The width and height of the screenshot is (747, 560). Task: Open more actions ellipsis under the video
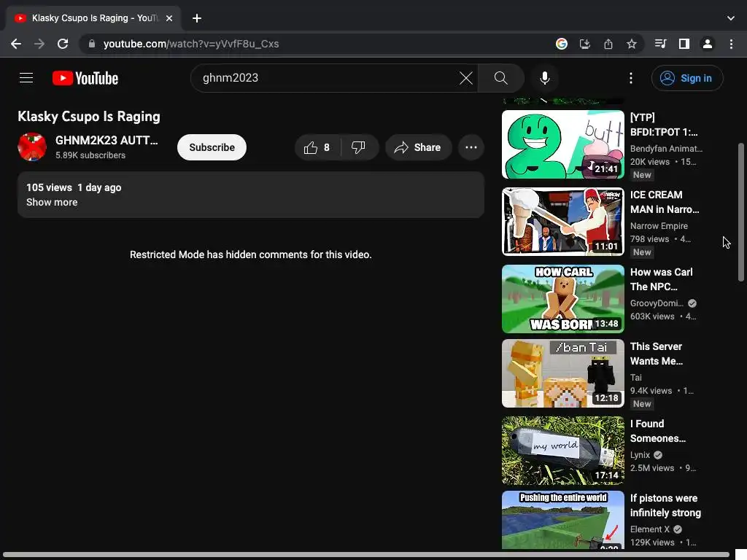[x=471, y=147]
